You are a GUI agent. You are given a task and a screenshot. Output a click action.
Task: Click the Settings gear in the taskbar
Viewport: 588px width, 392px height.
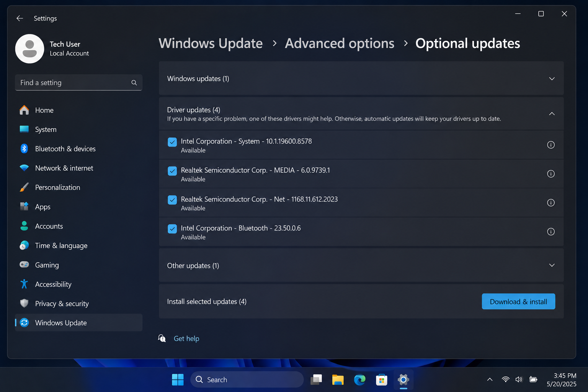pyautogui.click(x=403, y=380)
